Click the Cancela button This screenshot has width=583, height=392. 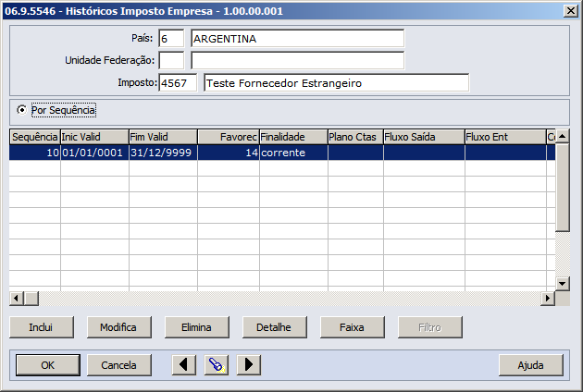click(119, 365)
